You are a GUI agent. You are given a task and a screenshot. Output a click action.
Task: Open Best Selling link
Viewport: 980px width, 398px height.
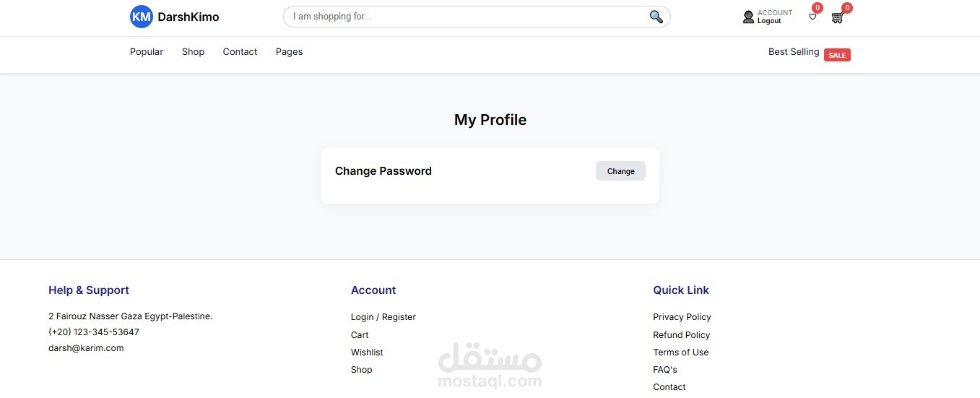794,52
